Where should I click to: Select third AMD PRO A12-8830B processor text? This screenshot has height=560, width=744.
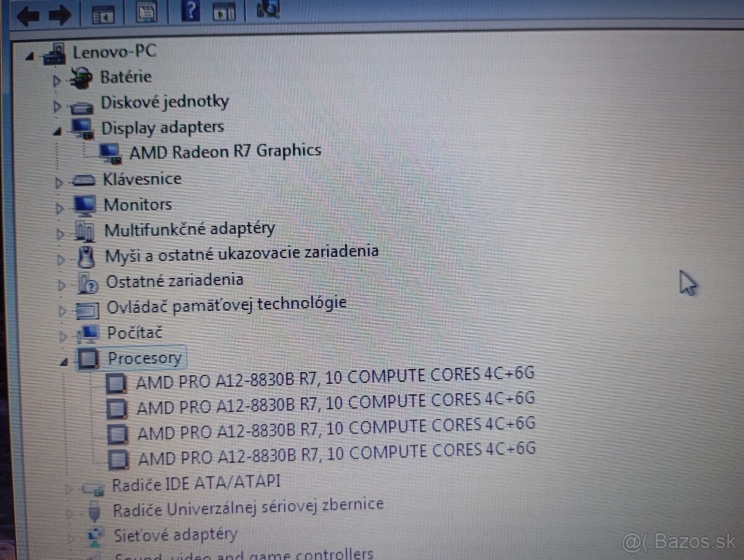336,429
